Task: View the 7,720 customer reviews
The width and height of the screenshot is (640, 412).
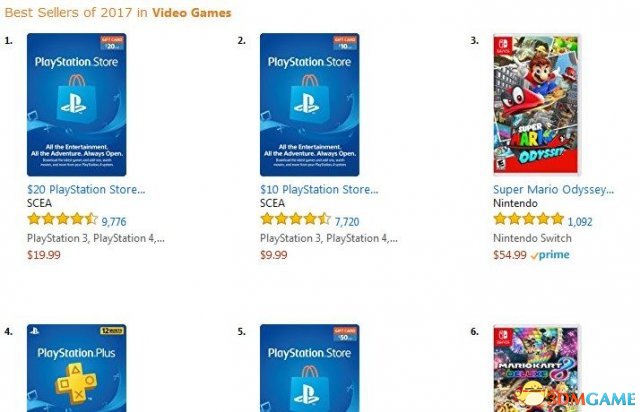Action: pyautogui.click(x=347, y=221)
